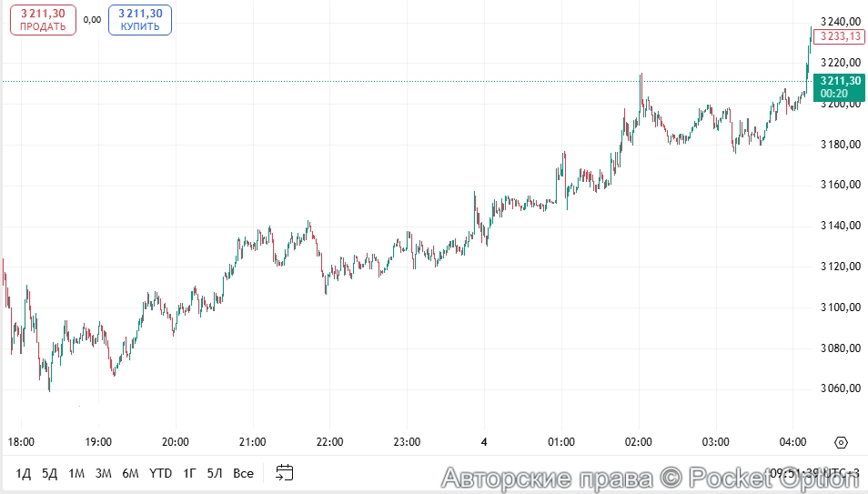Choose the YTD time range
Viewport: 868px width, 494px height.
161,473
